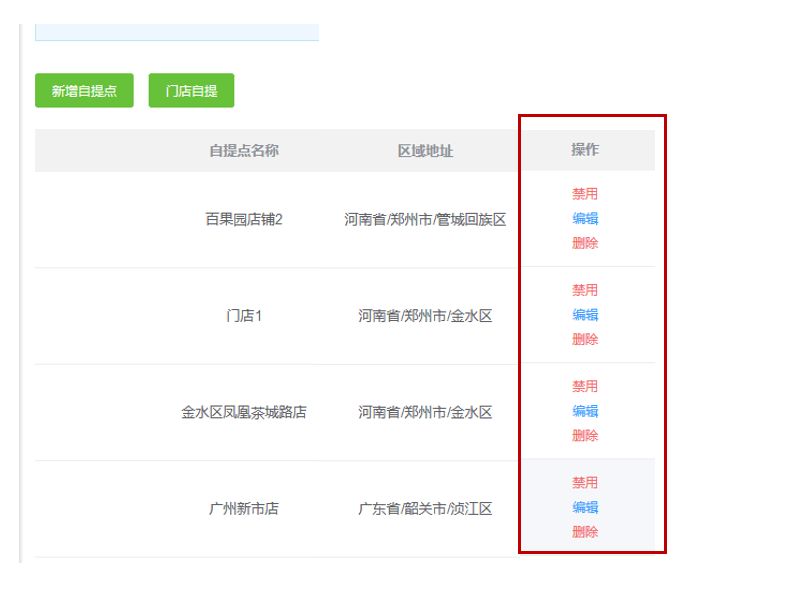Viewport: 796px width, 612px height.
Task: Click the 操作 column header
Action: [x=585, y=150]
